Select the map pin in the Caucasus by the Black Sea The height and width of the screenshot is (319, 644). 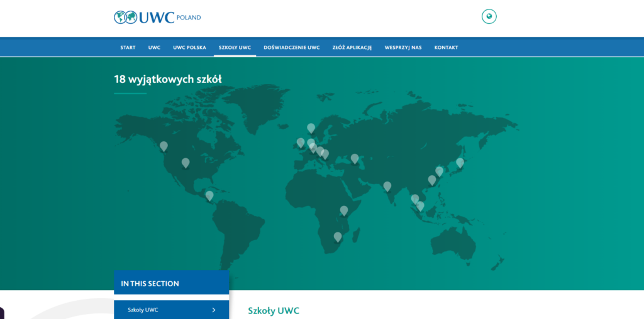pos(355,159)
